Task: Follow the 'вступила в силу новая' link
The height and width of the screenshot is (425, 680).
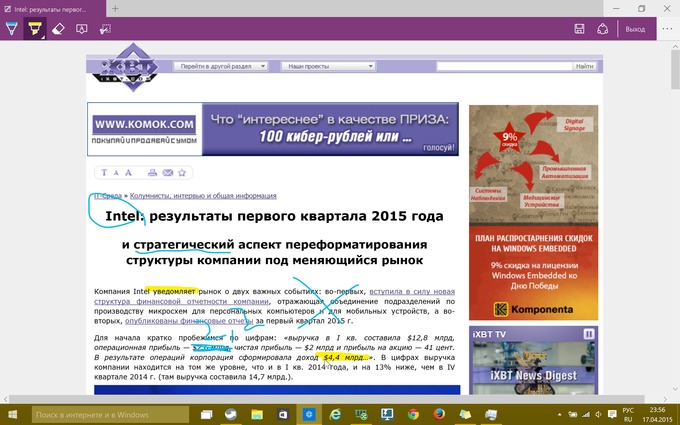Action: [412, 291]
